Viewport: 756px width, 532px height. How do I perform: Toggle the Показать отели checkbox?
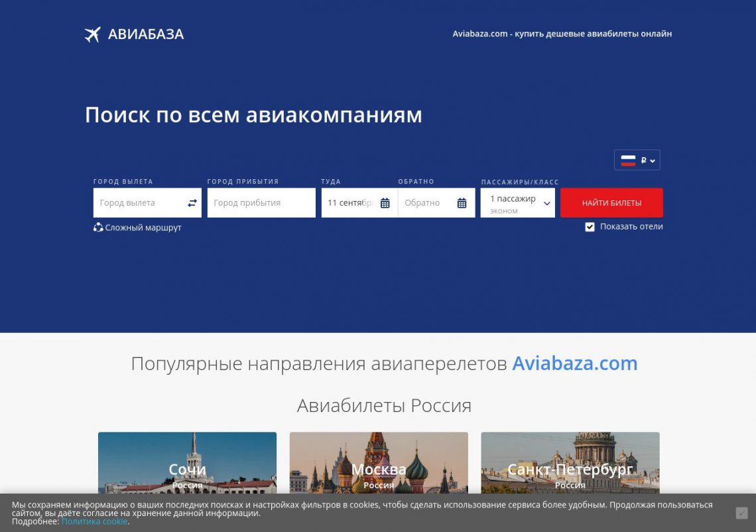pos(590,227)
